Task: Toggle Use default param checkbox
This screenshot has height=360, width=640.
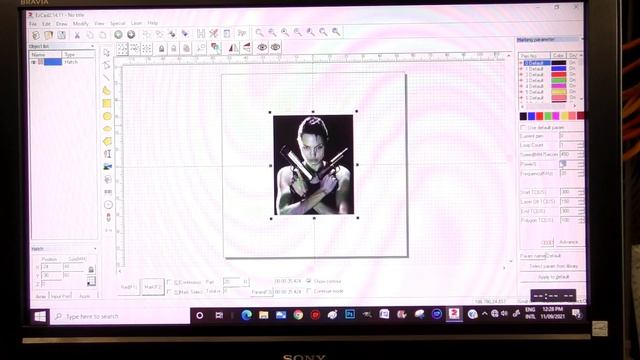Action: (x=523, y=128)
